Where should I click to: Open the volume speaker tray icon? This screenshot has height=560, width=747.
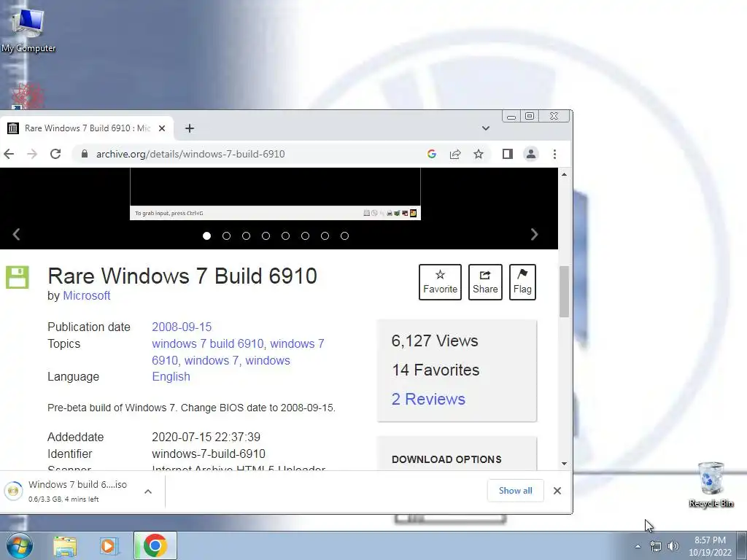(673, 546)
